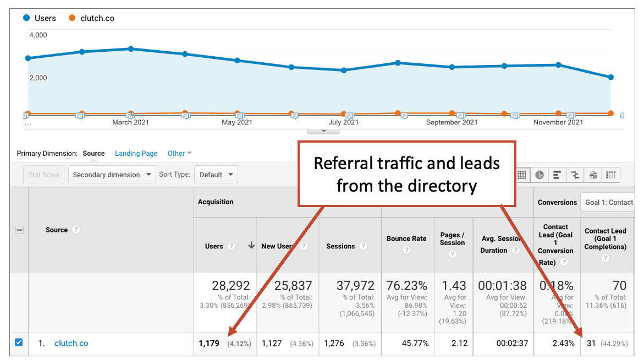Open the help icon under Bounce Rate
This screenshot has width=644, height=364.
406,249
